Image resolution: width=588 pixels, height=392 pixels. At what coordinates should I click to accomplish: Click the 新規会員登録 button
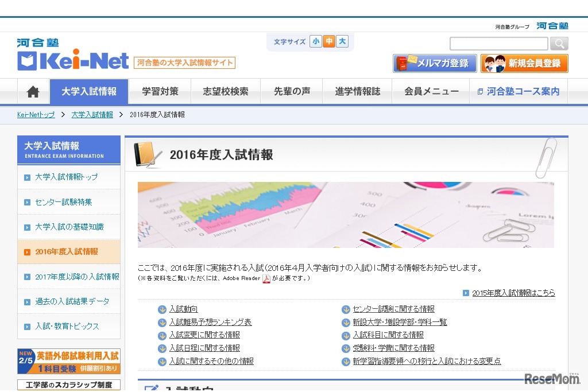click(x=524, y=63)
